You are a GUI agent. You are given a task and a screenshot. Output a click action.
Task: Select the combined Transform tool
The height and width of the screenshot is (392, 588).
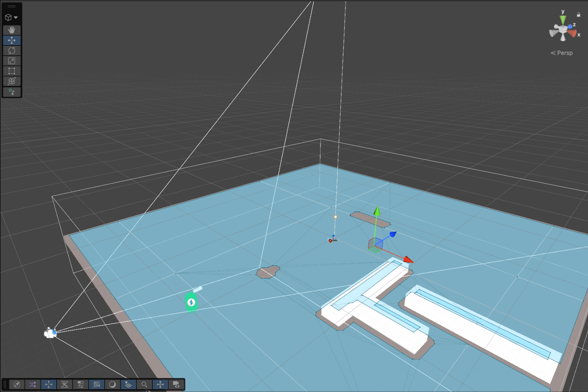12,81
